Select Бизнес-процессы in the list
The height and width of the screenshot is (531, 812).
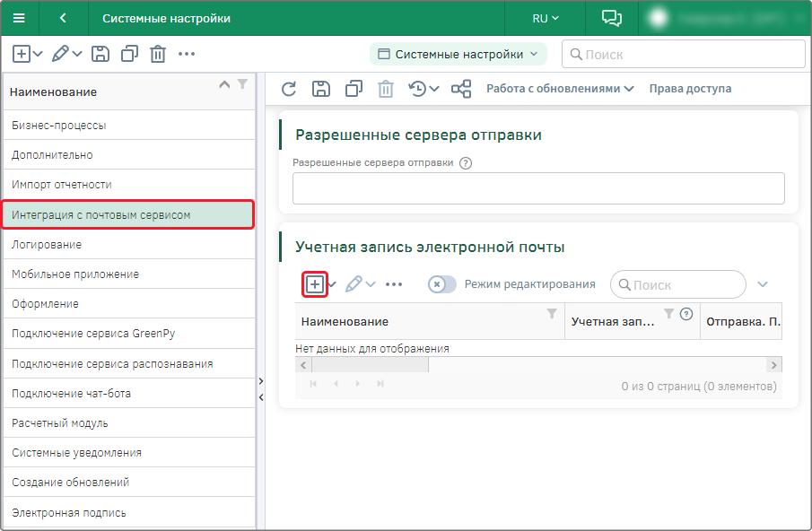[x=129, y=126]
